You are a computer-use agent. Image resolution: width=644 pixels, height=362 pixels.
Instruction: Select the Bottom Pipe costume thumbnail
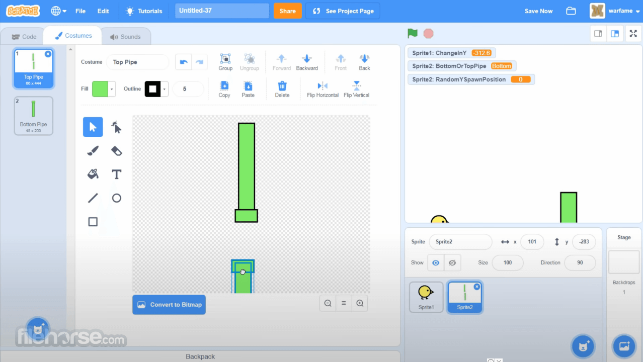pos(34,116)
